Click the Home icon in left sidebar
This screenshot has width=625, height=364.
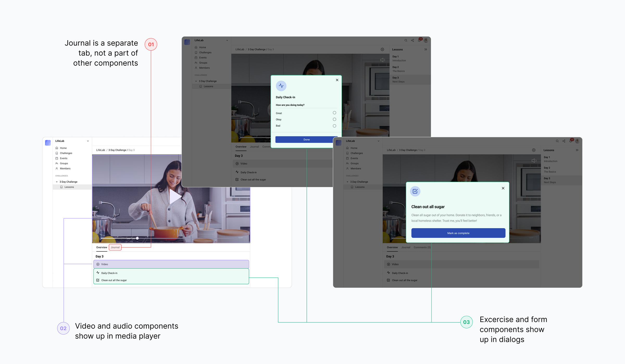57,148
